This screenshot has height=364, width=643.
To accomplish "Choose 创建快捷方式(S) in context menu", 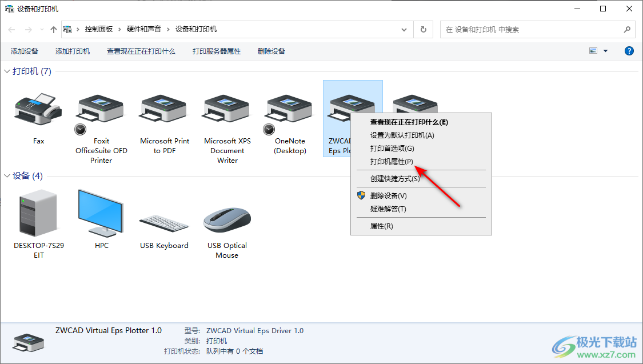I will (x=421, y=179).
